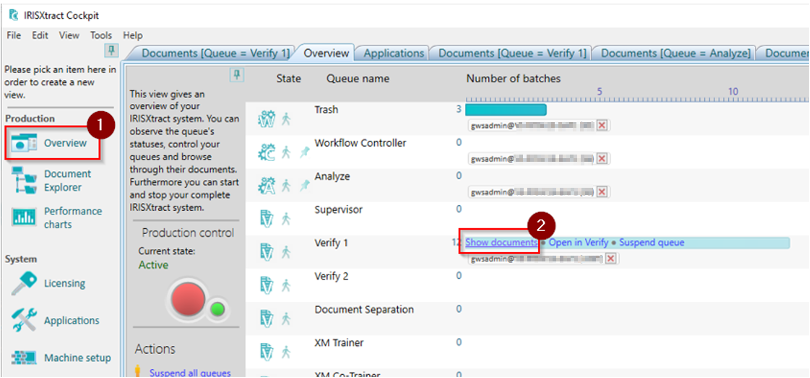This screenshot has height=378, width=810.
Task: Open the View menu
Action: [69, 36]
